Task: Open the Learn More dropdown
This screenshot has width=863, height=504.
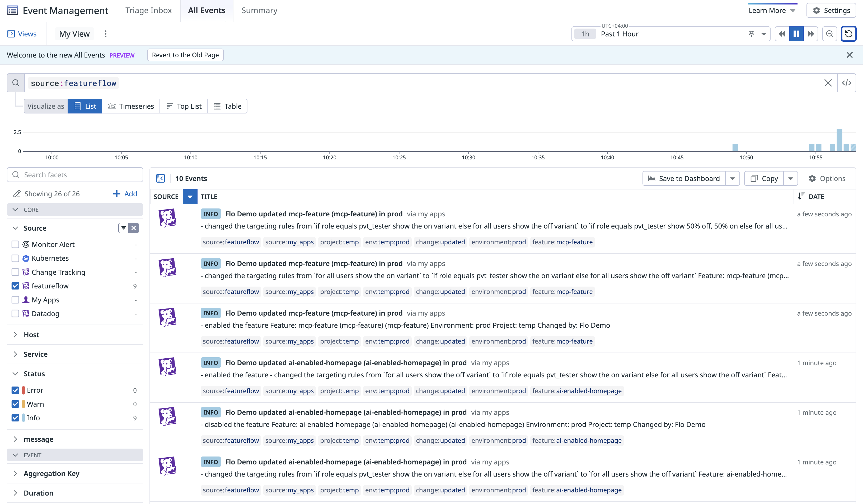Action: click(772, 10)
